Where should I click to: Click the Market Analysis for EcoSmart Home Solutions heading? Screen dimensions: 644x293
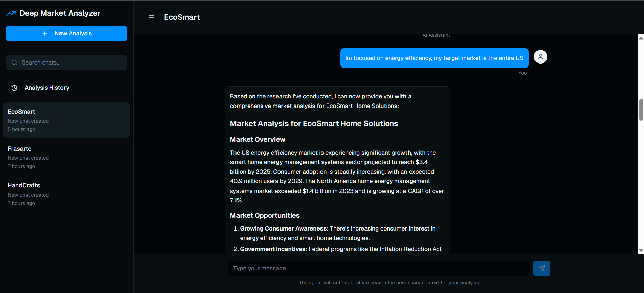[x=314, y=123]
